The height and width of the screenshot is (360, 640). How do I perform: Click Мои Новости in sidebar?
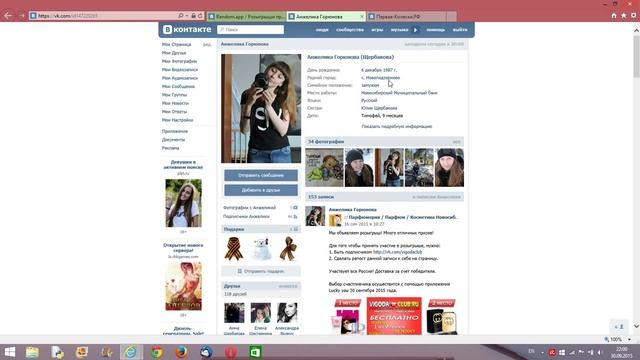pyautogui.click(x=175, y=103)
